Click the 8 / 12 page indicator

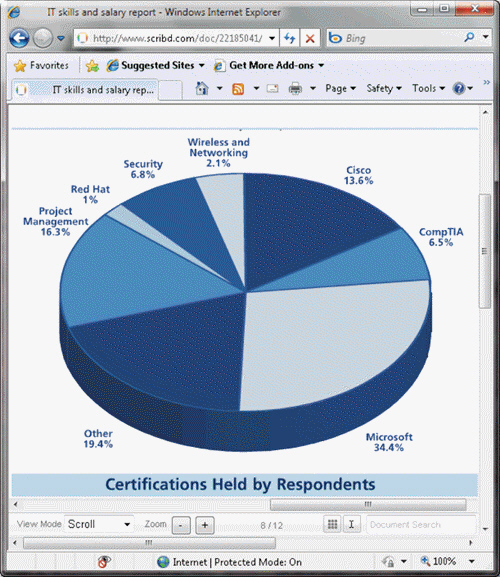[x=272, y=525]
